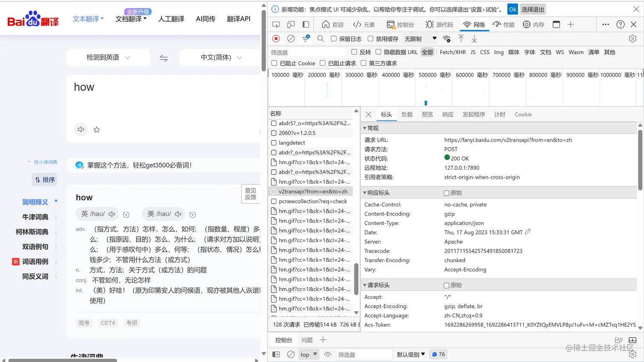Image resolution: width=644 pixels, height=362 pixels.
Task: Enable the preserve log checkbox
Action: point(334,39)
